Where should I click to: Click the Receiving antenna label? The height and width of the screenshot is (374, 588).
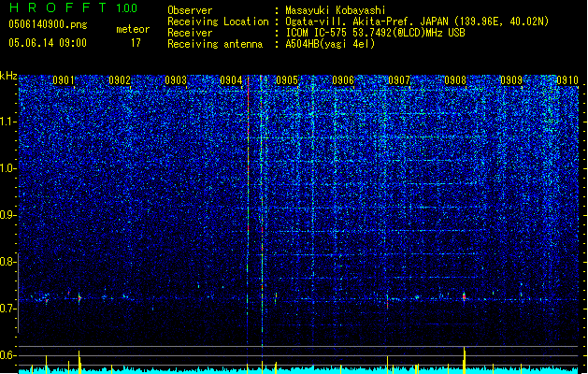pyautogui.click(x=215, y=44)
